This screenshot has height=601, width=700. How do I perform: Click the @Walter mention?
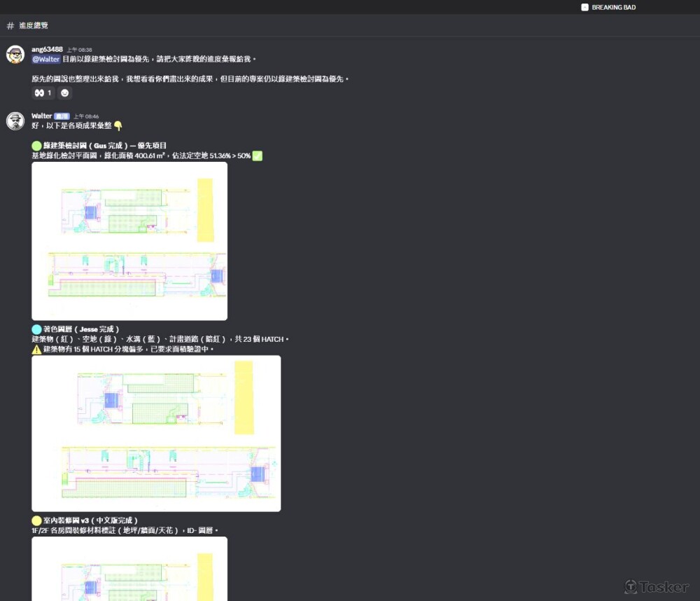pos(45,60)
